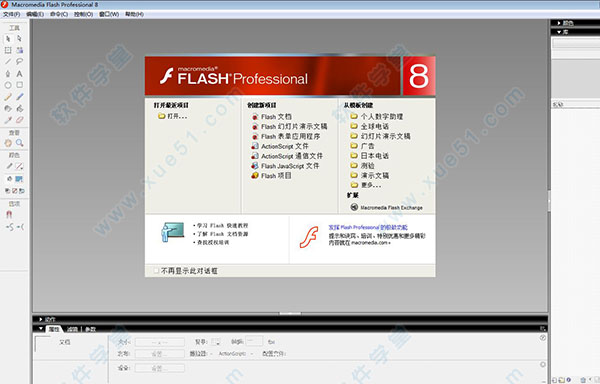The height and width of the screenshot is (384, 600).
Task: Open the library document dropdown
Action: pyautogui.click(x=576, y=43)
